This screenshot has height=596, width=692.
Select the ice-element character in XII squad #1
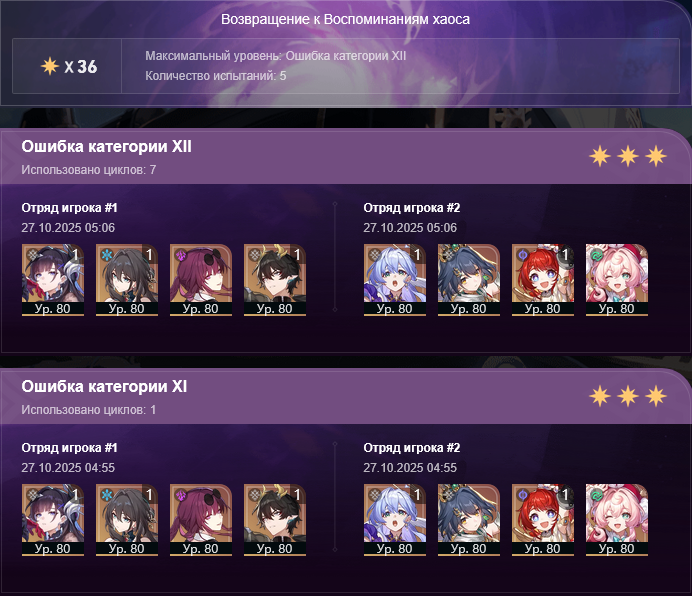pyautogui.click(x=127, y=279)
